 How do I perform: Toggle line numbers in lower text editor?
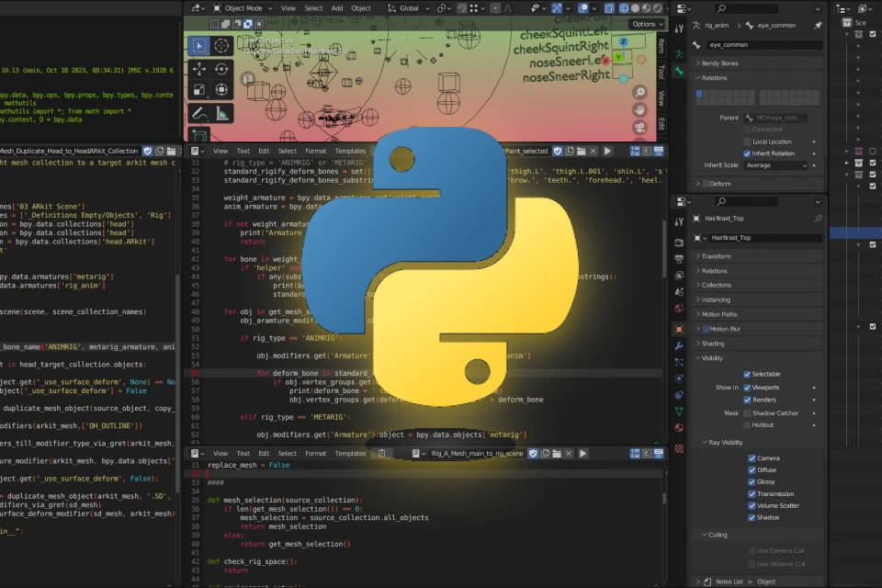(635, 454)
